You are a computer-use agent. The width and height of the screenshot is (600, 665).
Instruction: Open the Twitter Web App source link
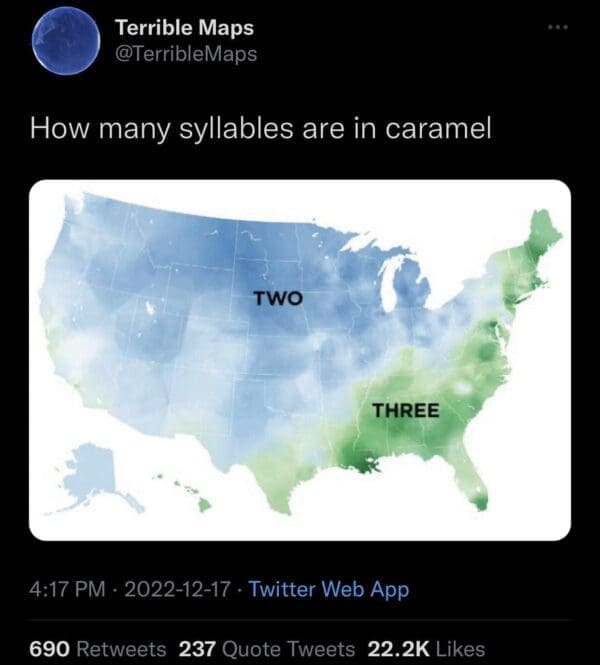click(328, 589)
